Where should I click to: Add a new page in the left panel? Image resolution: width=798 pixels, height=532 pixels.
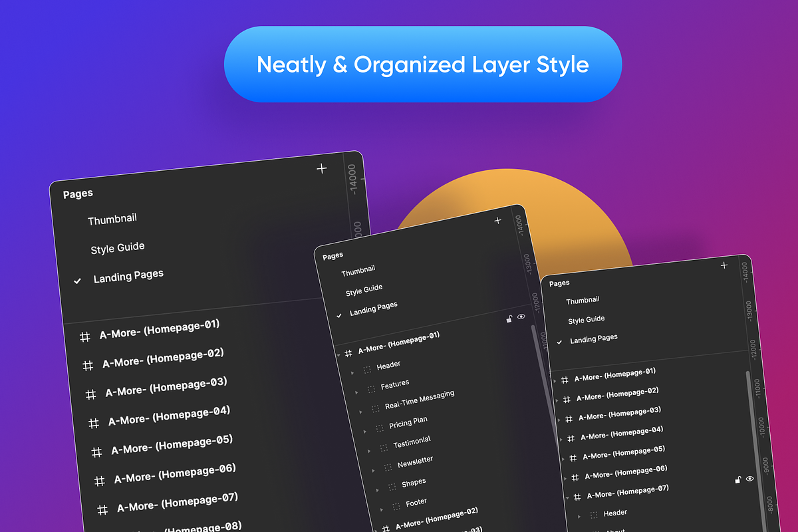(x=322, y=168)
